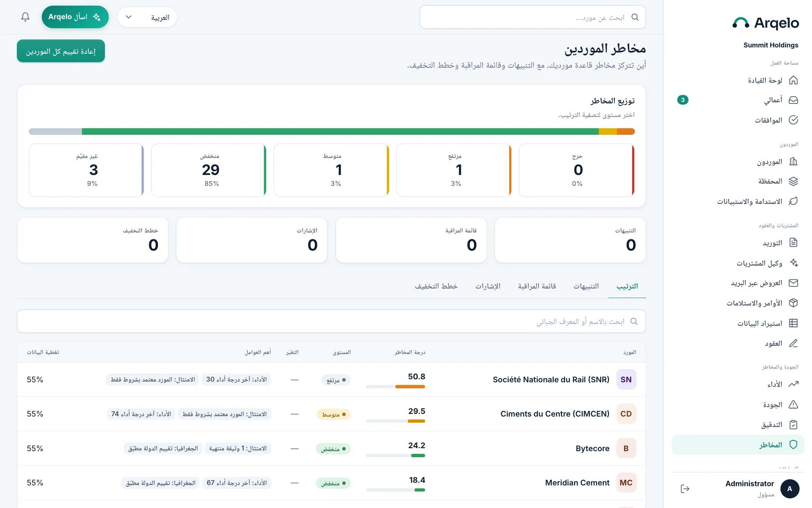Screen dimensions: 812x508
Task: Click the المخاطر sidebar item
Action: pyautogui.click(x=738, y=445)
